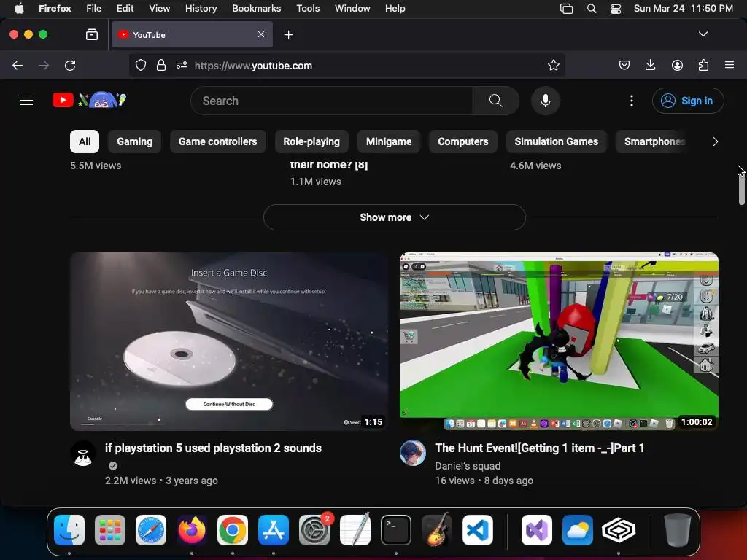The width and height of the screenshot is (747, 560).
Task: Reload the YouTube page
Action: (x=70, y=65)
